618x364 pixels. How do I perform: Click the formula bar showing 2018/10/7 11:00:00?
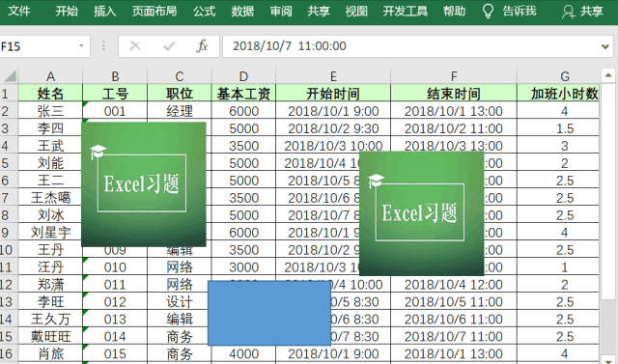click(x=409, y=46)
